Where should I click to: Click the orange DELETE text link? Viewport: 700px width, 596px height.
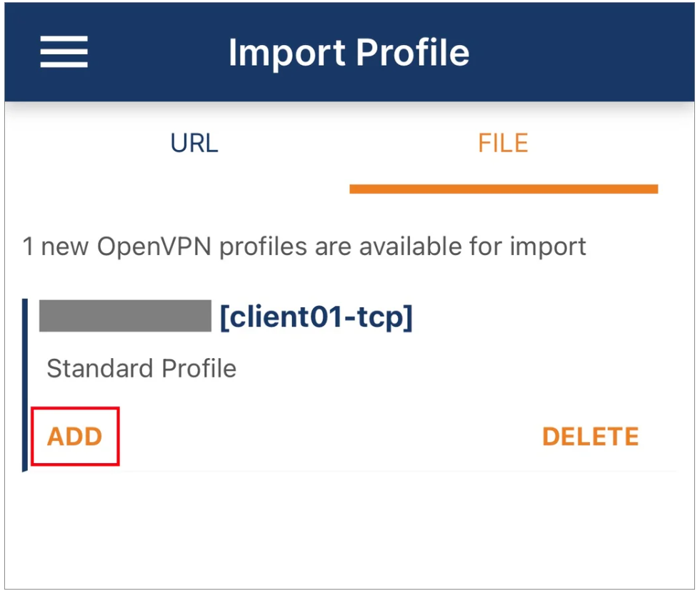(x=591, y=437)
